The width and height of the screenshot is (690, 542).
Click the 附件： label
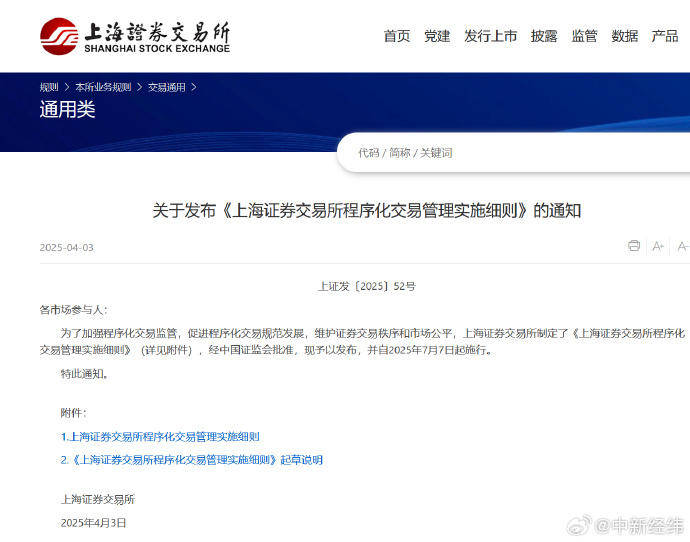(73, 413)
